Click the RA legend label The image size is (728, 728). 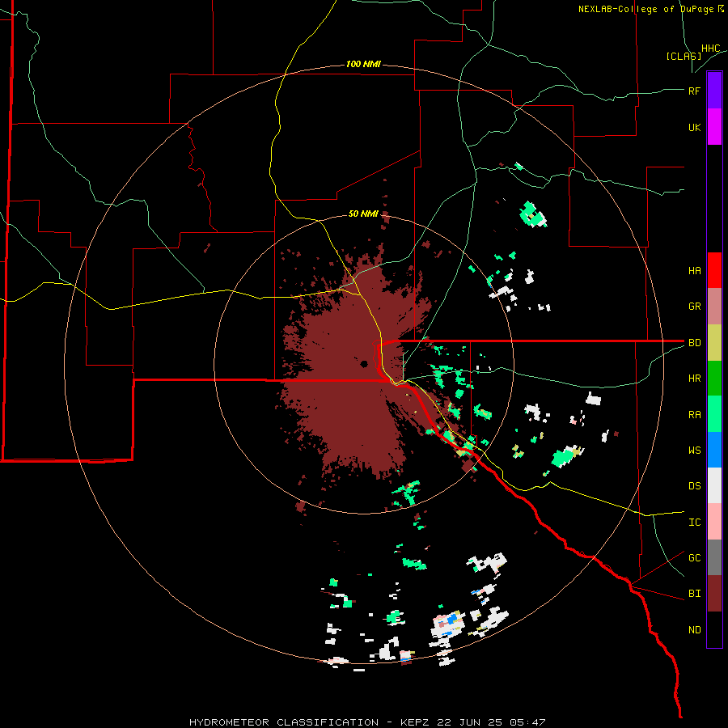coord(694,415)
